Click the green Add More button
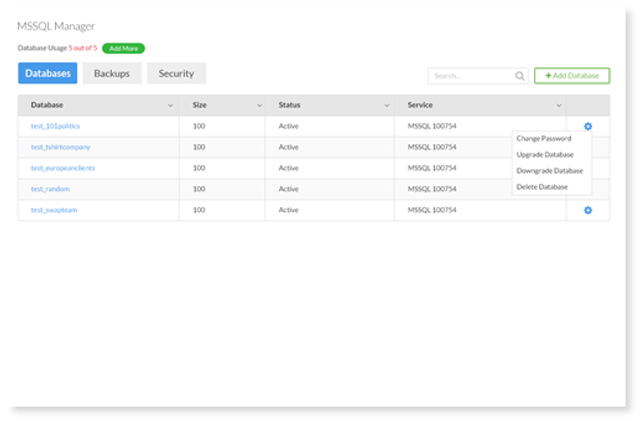 click(x=123, y=48)
